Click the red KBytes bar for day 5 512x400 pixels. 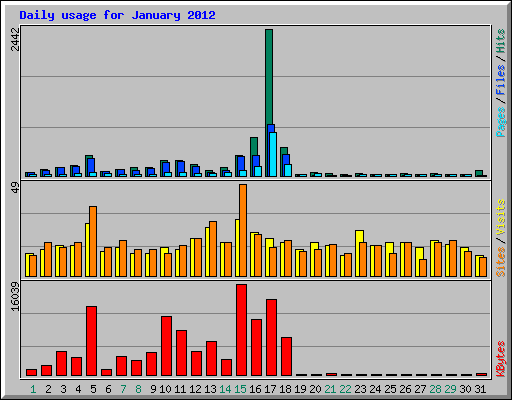click(91, 341)
